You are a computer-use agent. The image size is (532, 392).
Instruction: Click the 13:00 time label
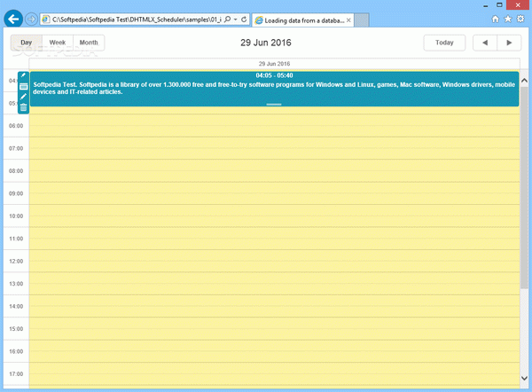16,284
